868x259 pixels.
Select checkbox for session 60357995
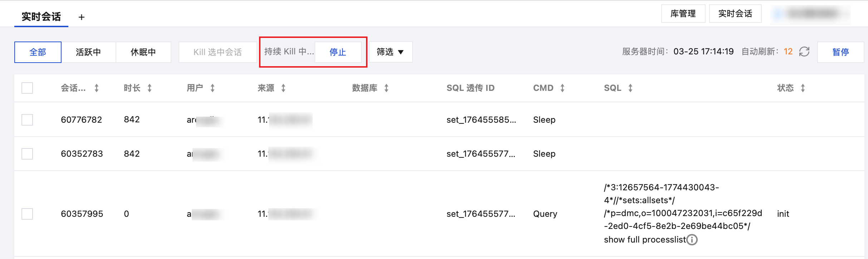[x=27, y=214]
